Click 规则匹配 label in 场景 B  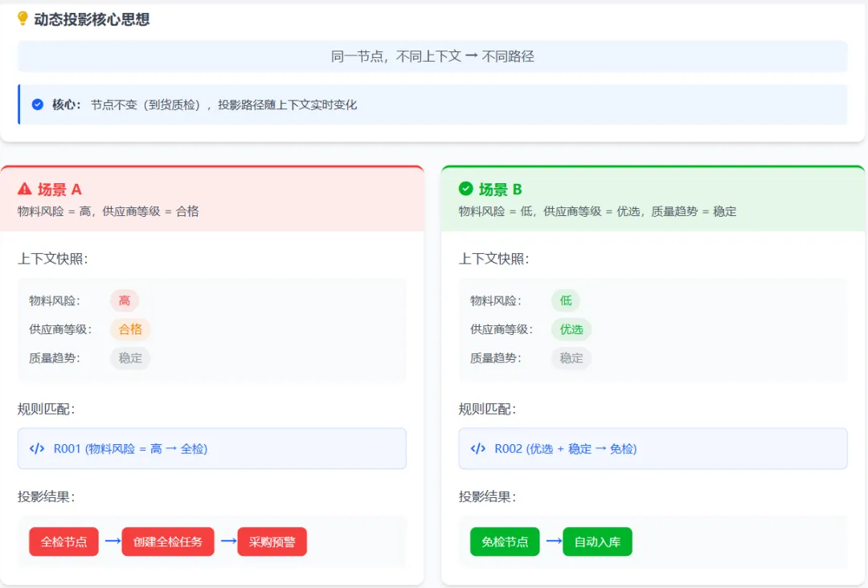[x=487, y=410]
